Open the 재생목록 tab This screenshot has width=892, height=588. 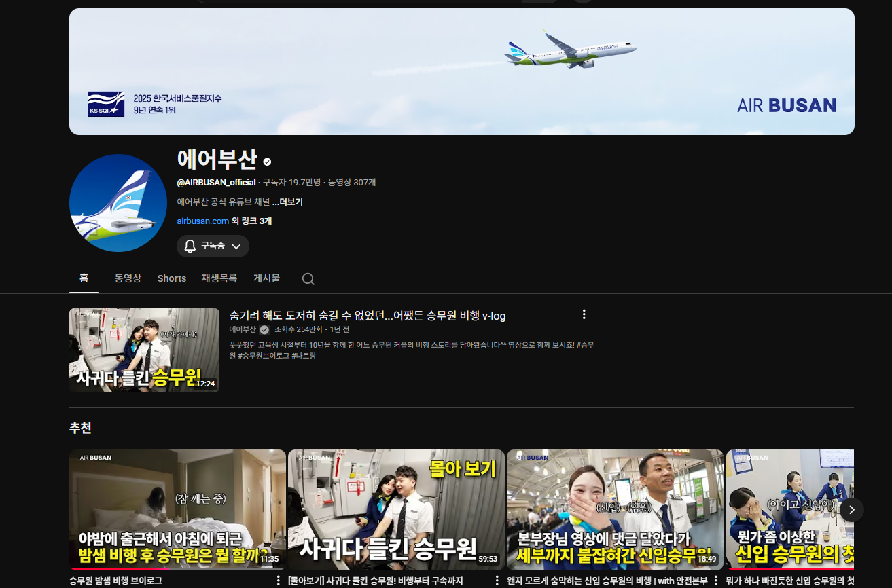pos(219,278)
